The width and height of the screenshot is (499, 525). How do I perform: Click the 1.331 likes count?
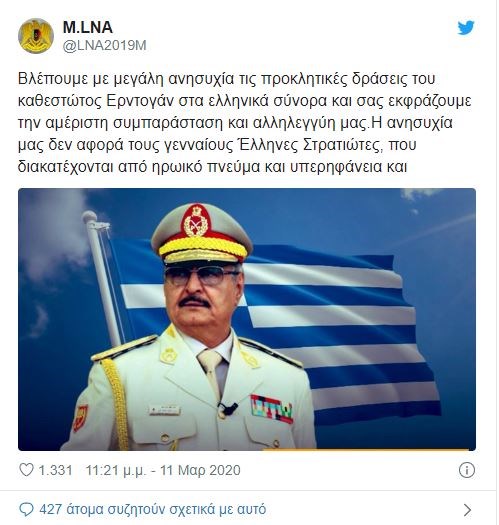(x=56, y=470)
